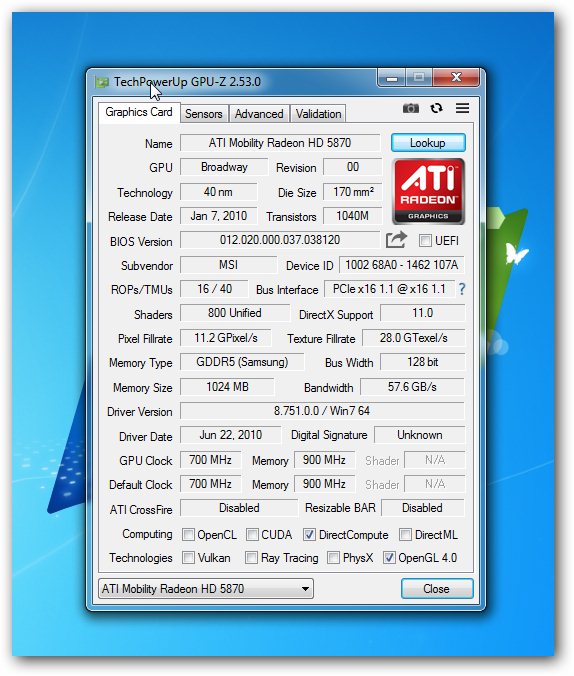Click the ATI Radeon Graphics logo

(x=428, y=191)
